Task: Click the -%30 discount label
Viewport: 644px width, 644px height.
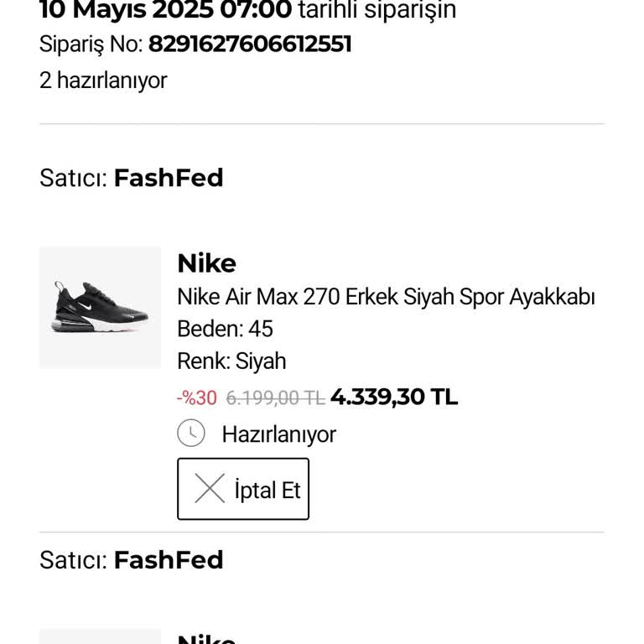Action: click(x=196, y=397)
